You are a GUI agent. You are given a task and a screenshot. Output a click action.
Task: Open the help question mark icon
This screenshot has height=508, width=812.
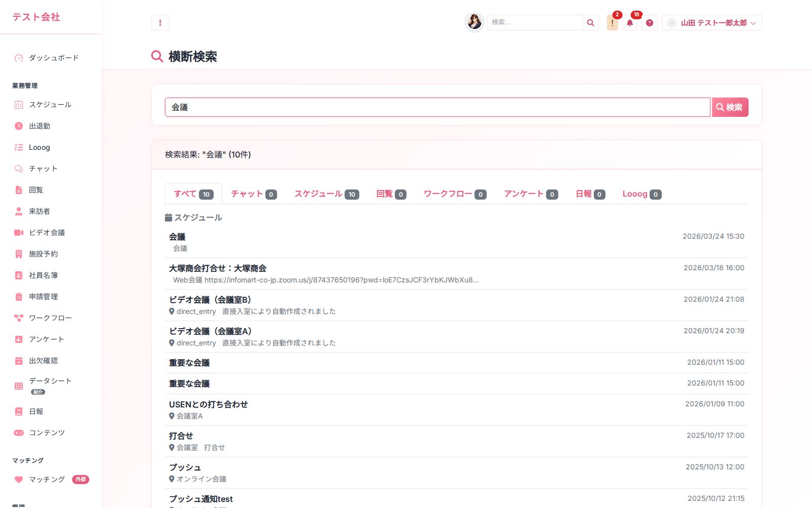[650, 22]
